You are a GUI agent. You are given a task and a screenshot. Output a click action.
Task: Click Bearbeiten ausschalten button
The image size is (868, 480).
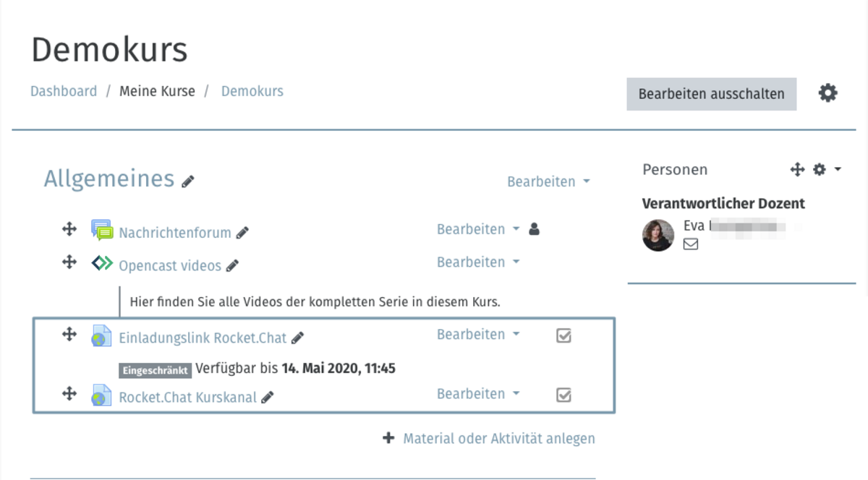[711, 94]
